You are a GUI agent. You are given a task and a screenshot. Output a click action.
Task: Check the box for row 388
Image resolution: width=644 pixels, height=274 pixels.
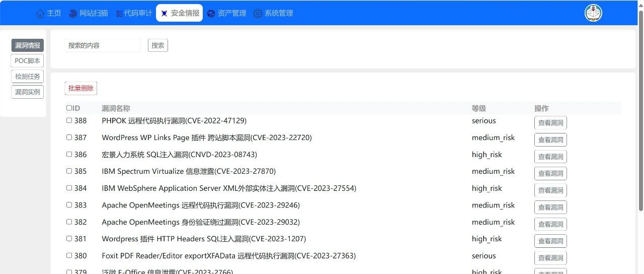[69, 120]
